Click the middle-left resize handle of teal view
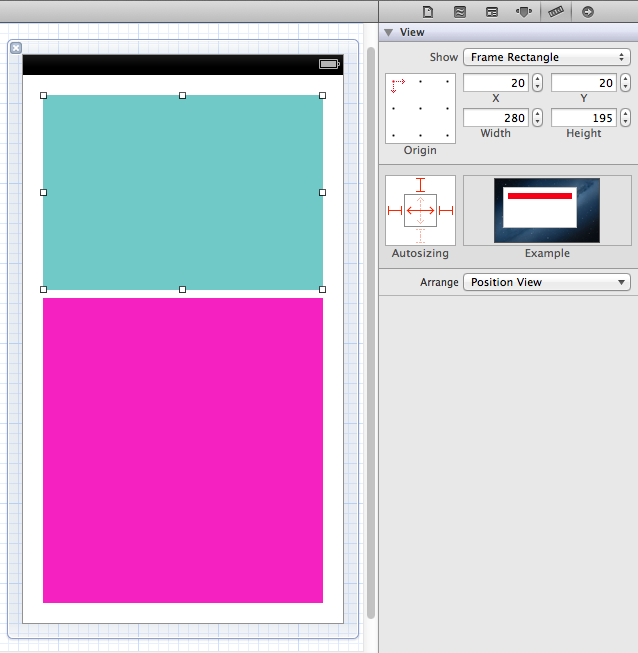The height and width of the screenshot is (653, 638). (43, 192)
